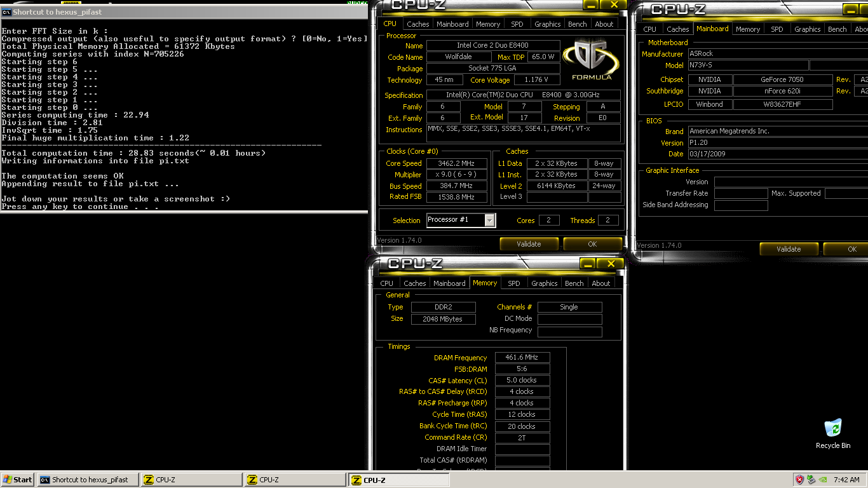Open About tab in CPU-Z processor window
Viewport: 868px width, 488px height.
tap(604, 24)
